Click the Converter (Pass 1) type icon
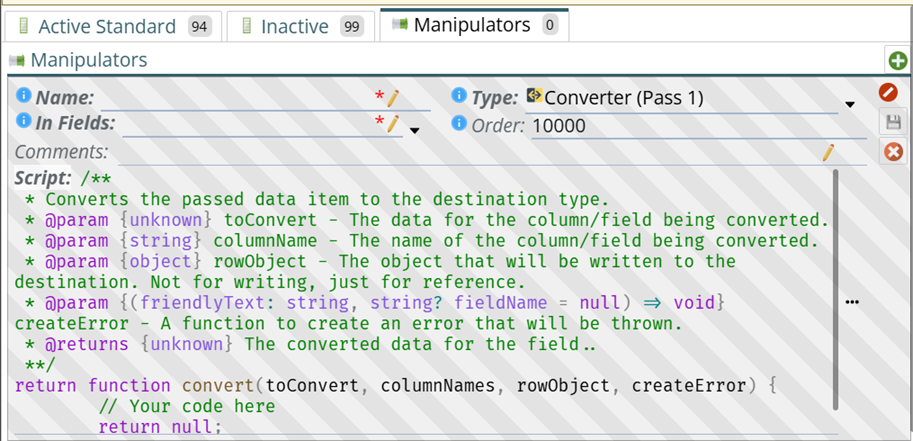 534,96
